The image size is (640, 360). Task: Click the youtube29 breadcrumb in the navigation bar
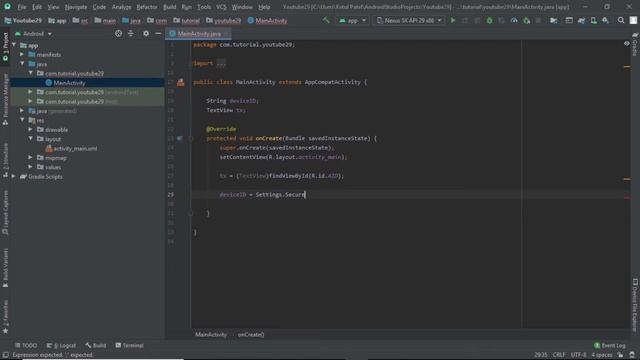[x=224, y=20]
